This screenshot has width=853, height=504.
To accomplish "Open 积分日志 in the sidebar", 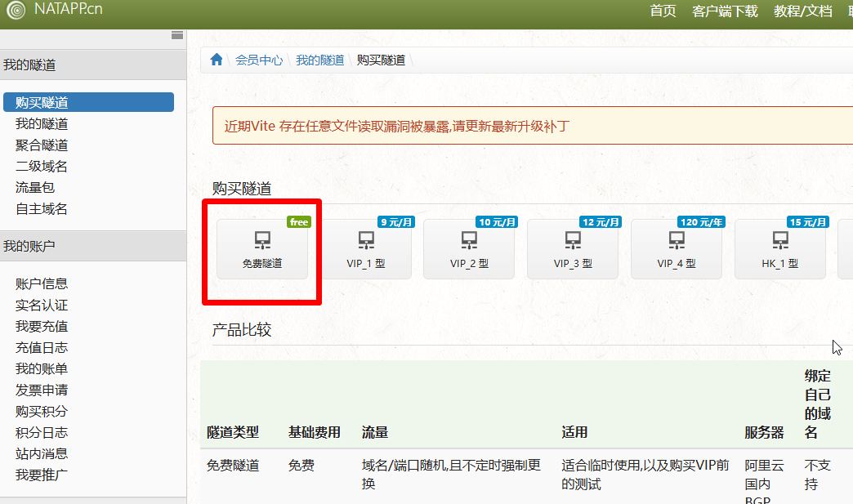I will click(x=42, y=432).
